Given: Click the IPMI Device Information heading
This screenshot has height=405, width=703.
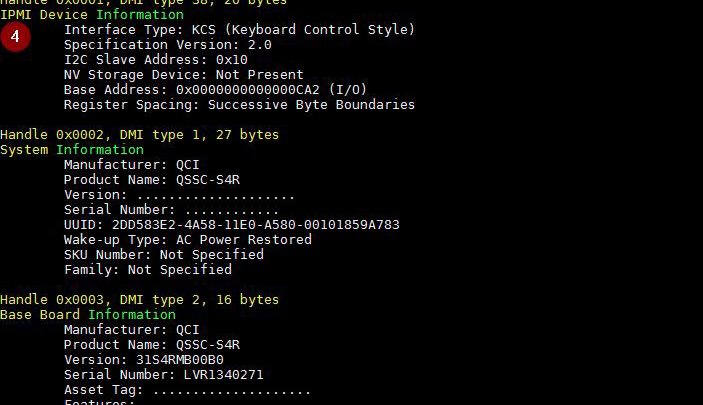Looking at the screenshot, I should (x=92, y=15).
